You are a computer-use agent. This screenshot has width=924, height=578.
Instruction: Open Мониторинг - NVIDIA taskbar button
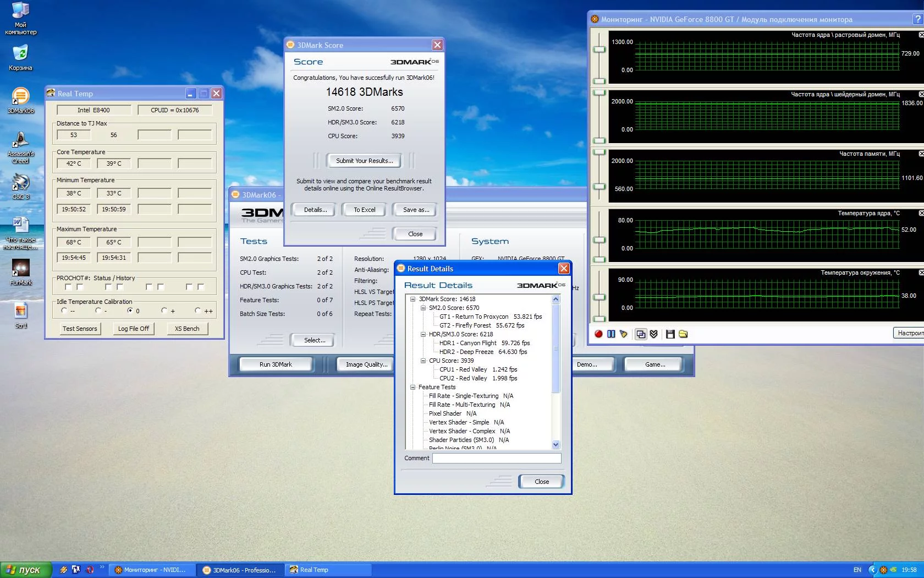[152, 570]
